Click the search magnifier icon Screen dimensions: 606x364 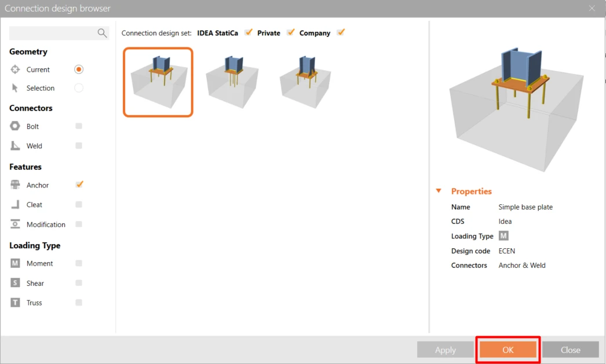pos(102,33)
